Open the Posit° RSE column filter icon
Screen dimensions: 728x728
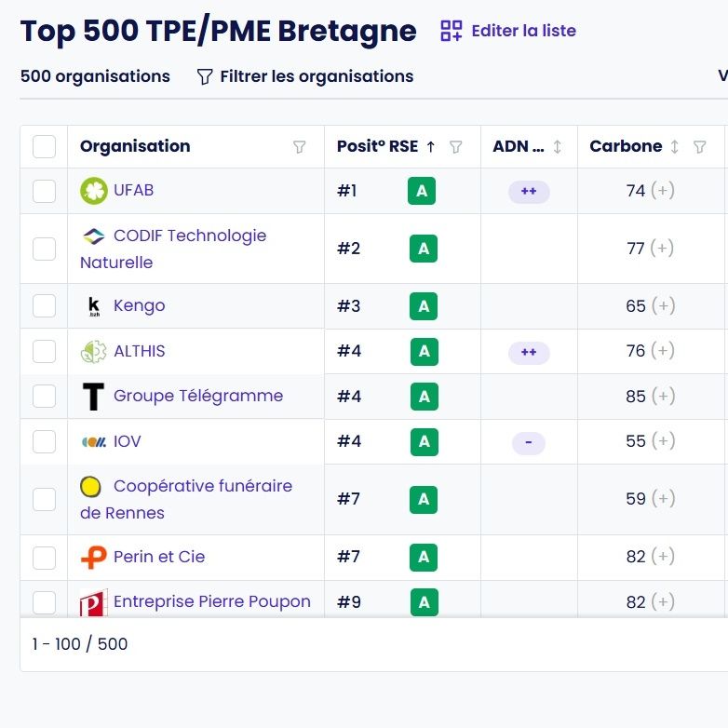click(456, 147)
